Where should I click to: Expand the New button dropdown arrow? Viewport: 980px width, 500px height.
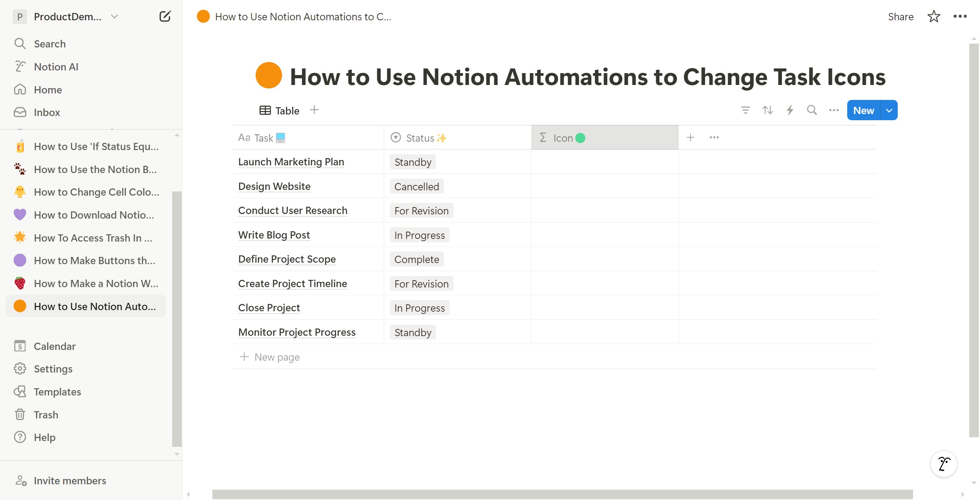(889, 111)
